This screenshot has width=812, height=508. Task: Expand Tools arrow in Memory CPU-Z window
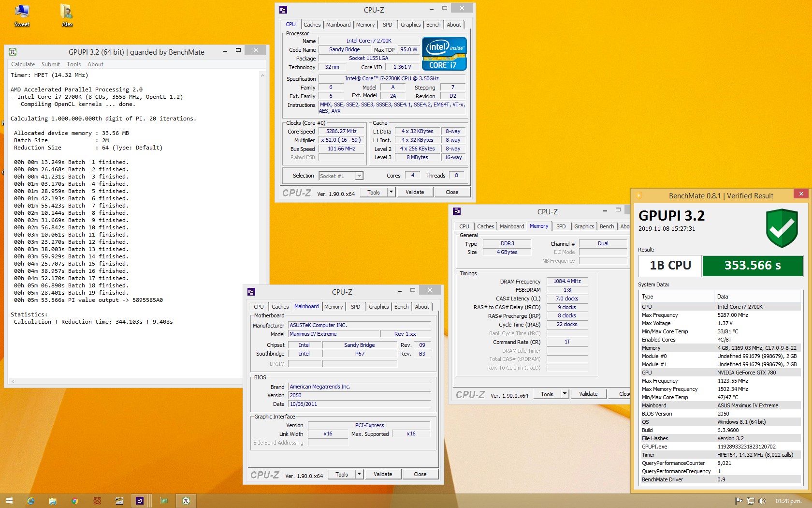pos(565,394)
